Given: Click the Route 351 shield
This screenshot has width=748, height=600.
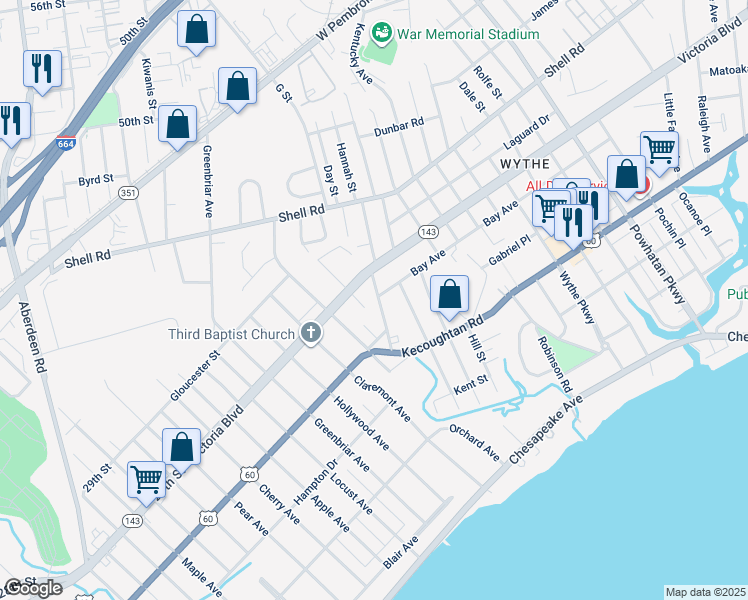Looking at the screenshot, I should point(128,193).
